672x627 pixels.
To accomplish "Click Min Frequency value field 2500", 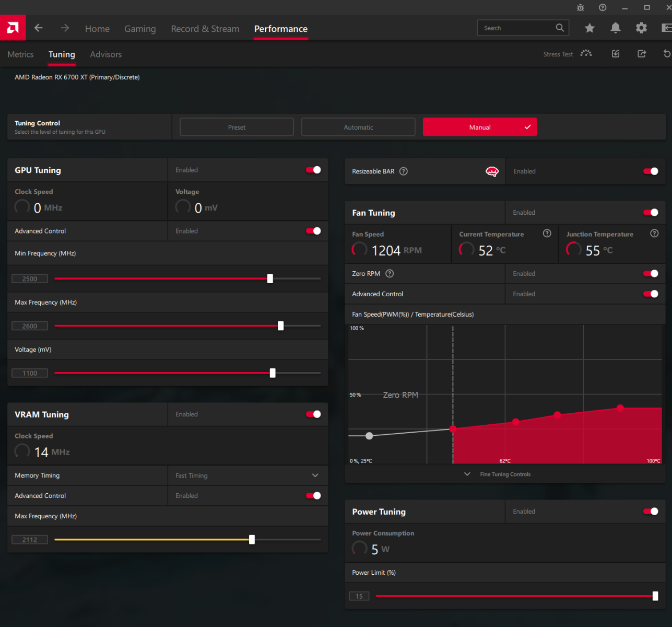I will point(30,279).
